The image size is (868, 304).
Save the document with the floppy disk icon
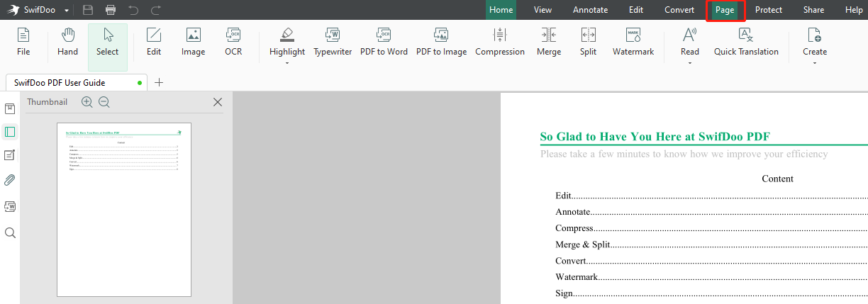88,10
